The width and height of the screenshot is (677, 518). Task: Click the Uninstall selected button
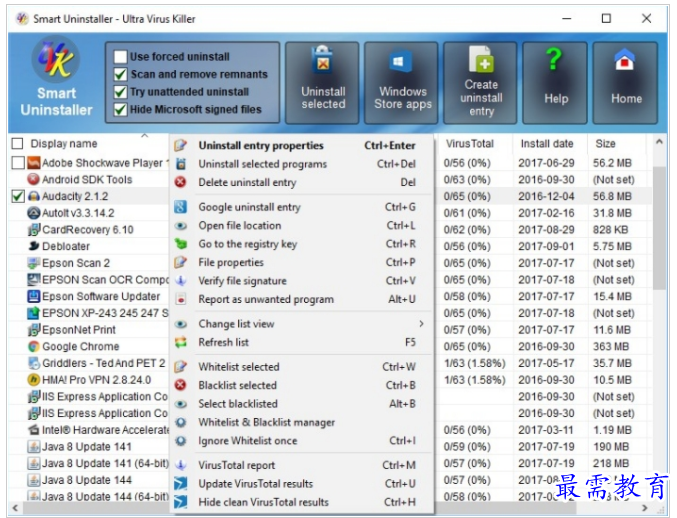pos(323,83)
